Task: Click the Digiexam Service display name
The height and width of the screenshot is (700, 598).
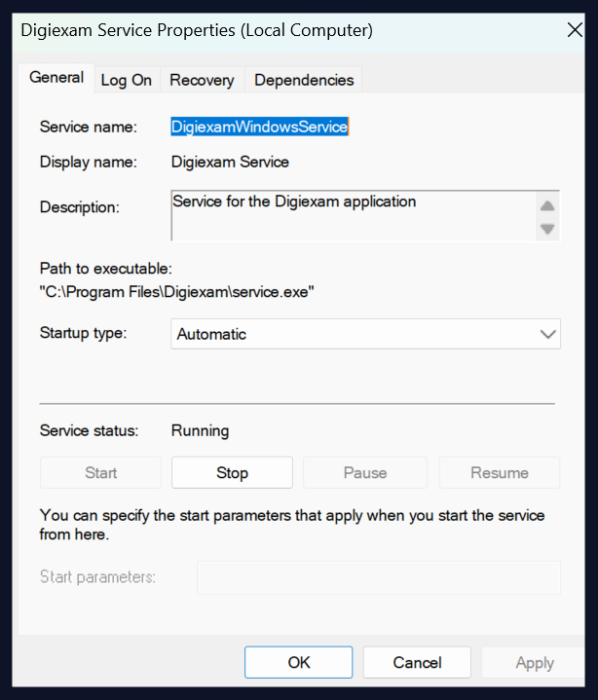Action: (230, 162)
